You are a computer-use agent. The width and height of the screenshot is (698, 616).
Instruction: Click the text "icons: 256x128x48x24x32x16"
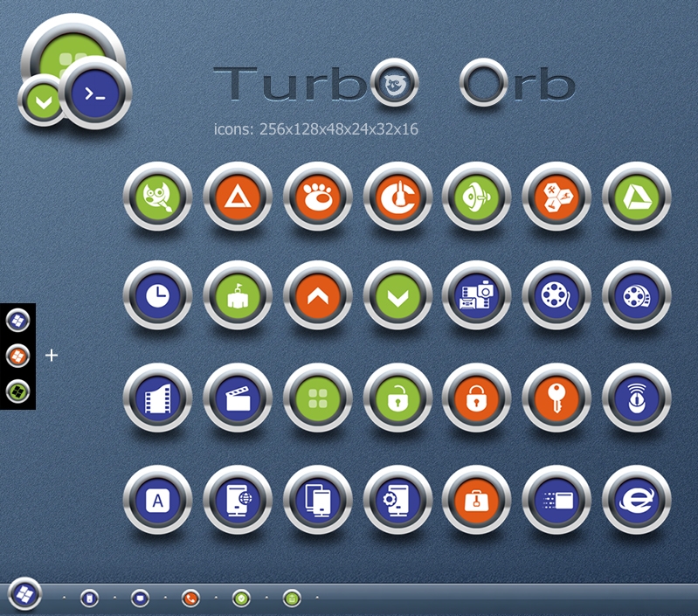pos(315,129)
